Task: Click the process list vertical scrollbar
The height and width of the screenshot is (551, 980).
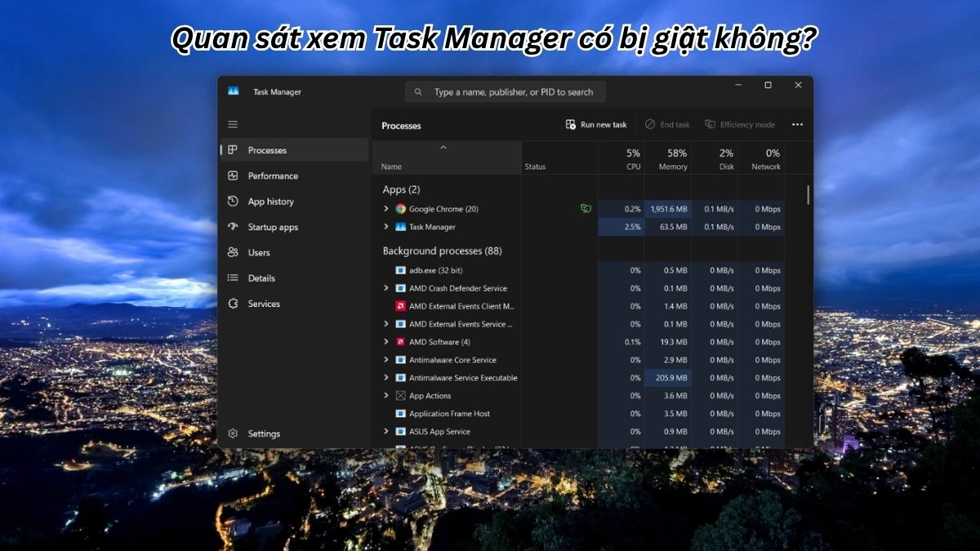Action: coord(808,194)
